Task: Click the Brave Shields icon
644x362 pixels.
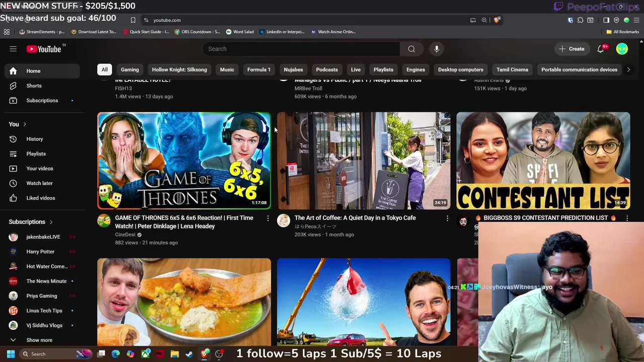Action: pos(496,20)
